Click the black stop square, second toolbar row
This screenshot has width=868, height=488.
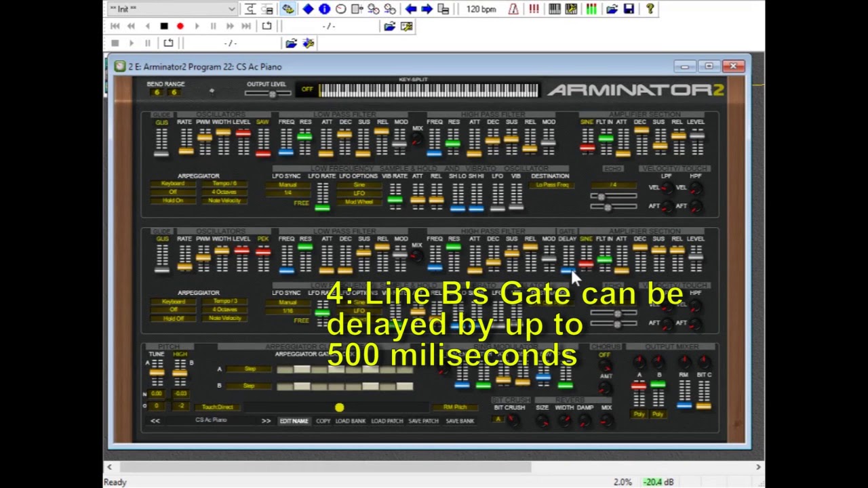click(164, 26)
